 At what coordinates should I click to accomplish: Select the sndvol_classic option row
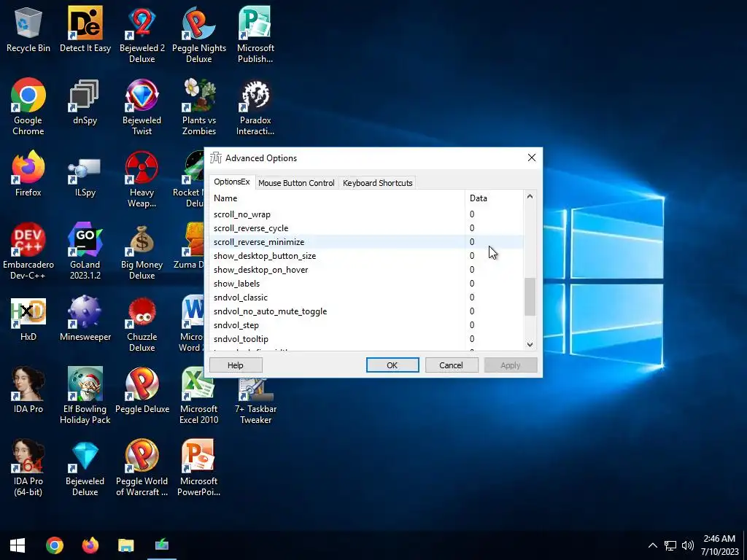(x=366, y=297)
